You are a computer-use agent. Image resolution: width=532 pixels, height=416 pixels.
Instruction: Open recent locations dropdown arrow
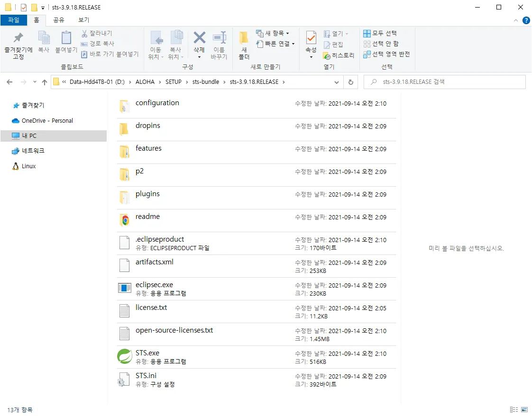tap(35, 82)
